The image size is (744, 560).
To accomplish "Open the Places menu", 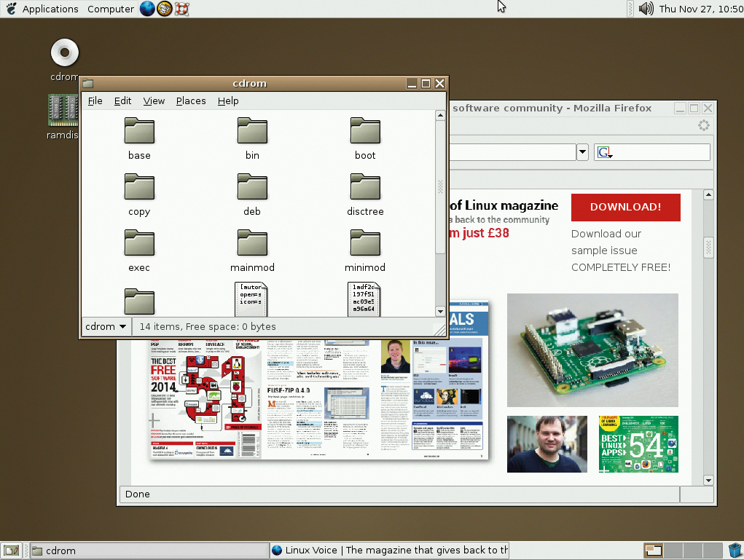I will [x=191, y=100].
